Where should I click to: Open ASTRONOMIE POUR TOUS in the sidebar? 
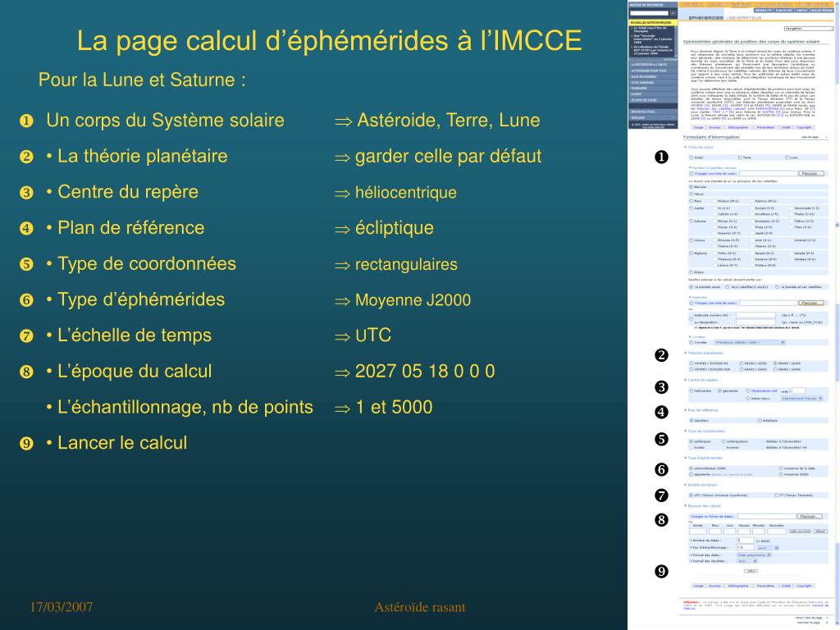point(652,71)
